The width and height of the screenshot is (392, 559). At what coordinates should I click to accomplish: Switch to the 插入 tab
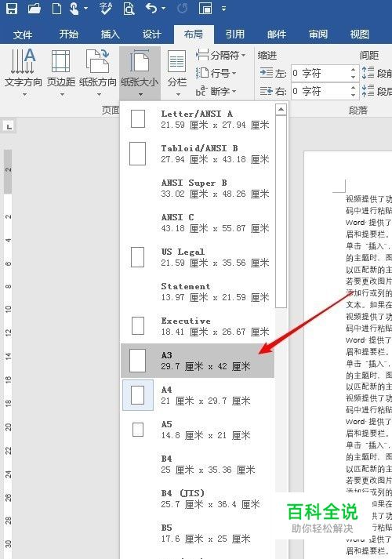110,34
